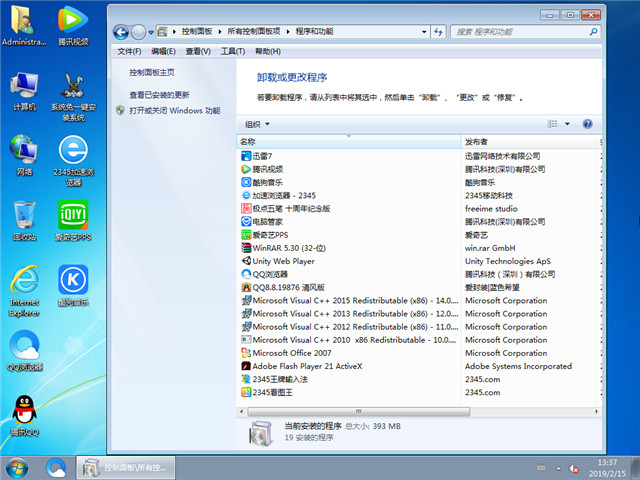640x480 pixels.
Task: Open the 系统免一键安装系统 rabbit icon
Action: point(73,96)
